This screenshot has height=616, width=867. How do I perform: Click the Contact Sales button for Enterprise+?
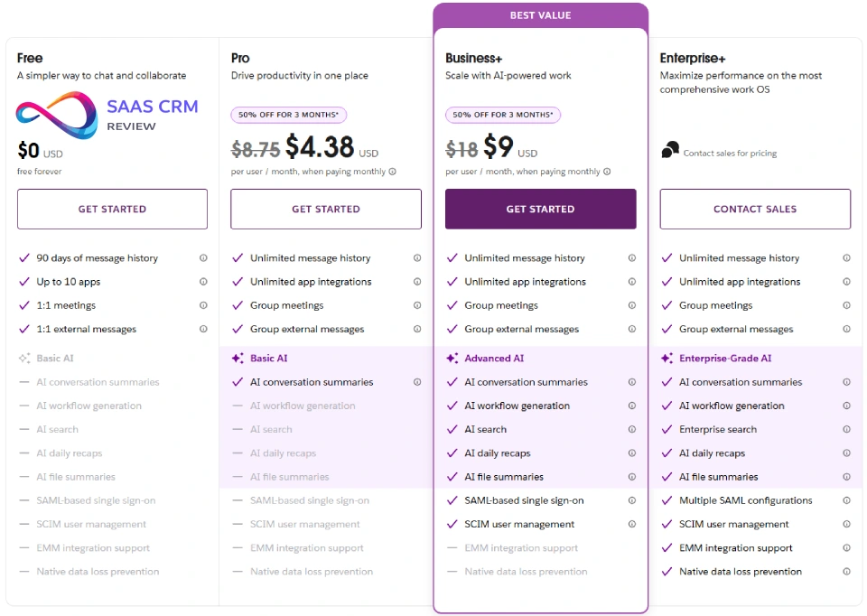tap(755, 209)
